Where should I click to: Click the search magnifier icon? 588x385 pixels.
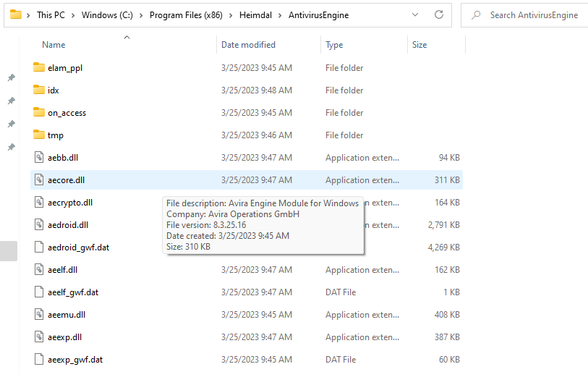click(476, 15)
